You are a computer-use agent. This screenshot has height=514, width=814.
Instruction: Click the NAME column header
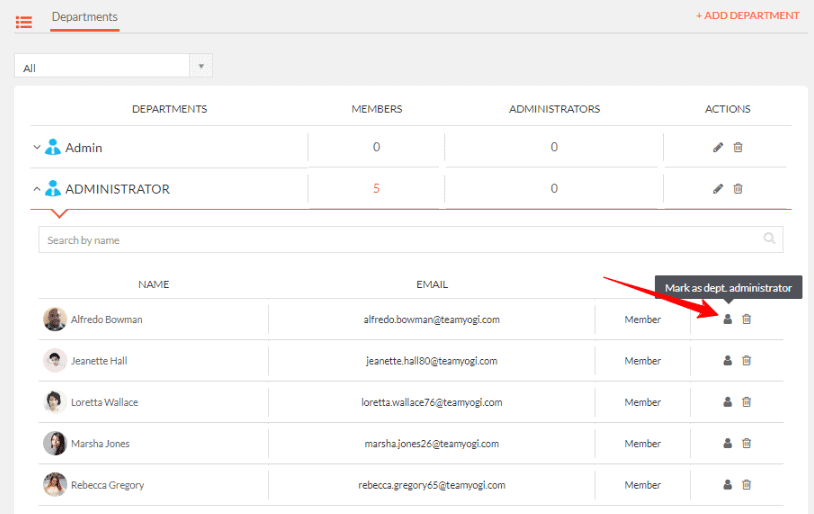(x=154, y=285)
